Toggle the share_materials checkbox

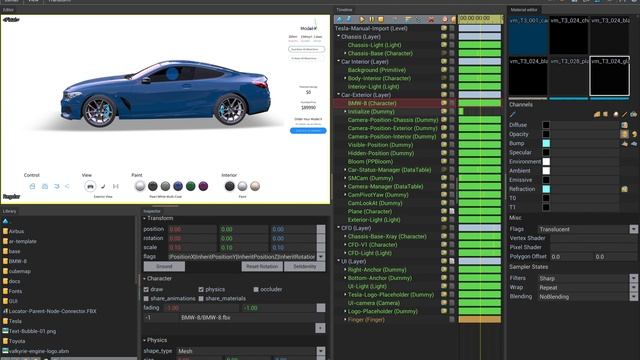point(201,299)
